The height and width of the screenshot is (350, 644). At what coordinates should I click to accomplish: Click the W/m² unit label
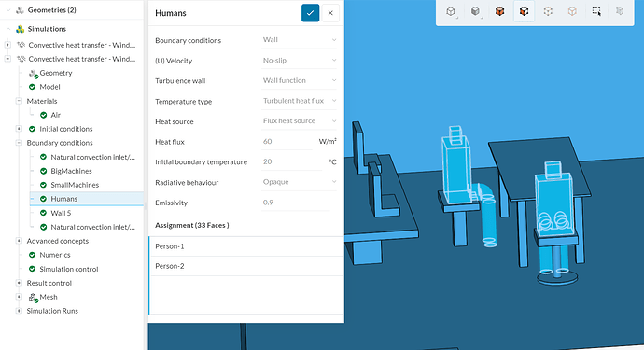click(x=328, y=141)
